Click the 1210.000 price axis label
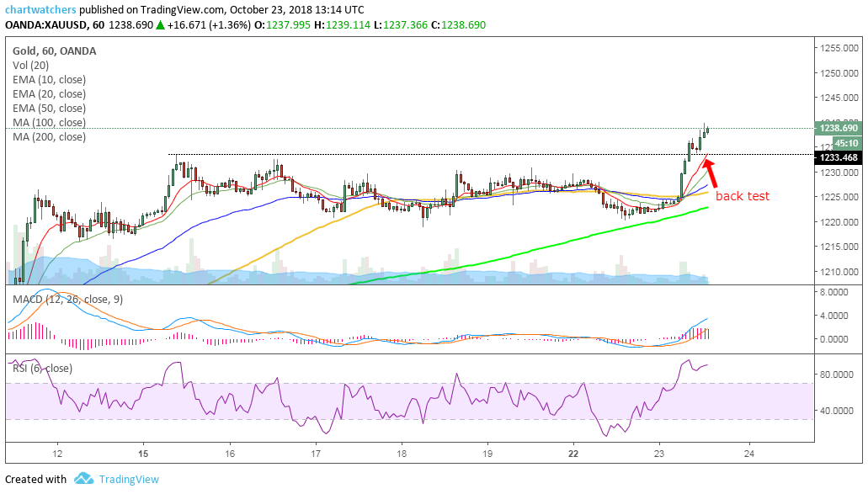 pyautogui.click(x=839, y=272)
